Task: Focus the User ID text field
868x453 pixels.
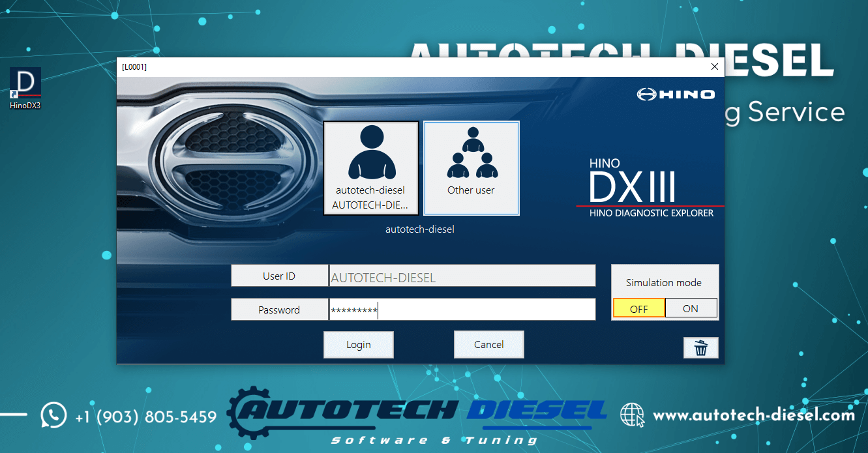Action: (462, 276)
